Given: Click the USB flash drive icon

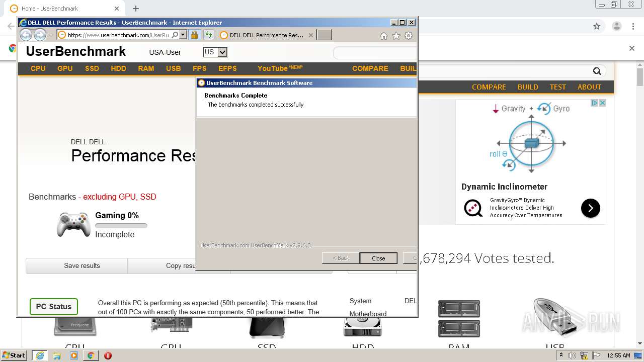Looking at the screenshot, I should (554, 317).
